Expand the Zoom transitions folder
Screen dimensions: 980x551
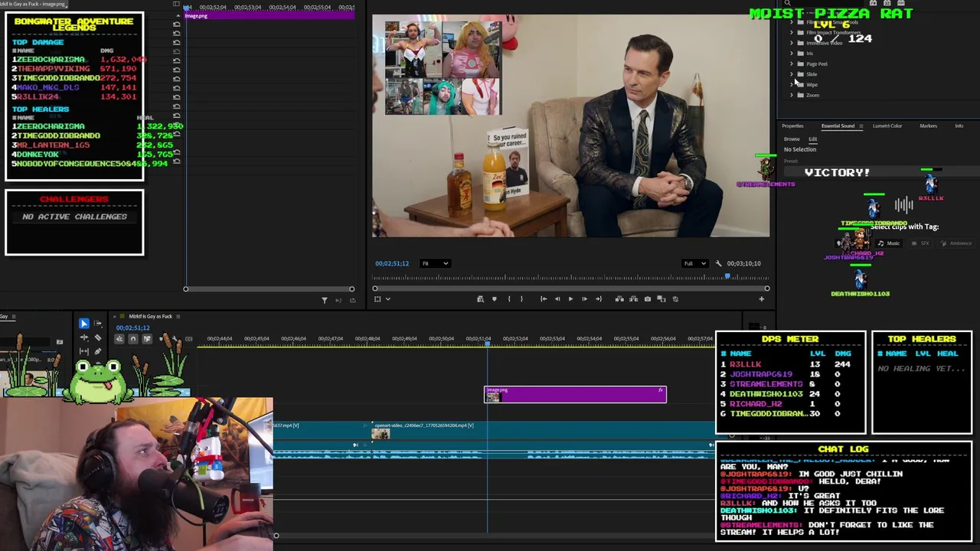point(792,95)
